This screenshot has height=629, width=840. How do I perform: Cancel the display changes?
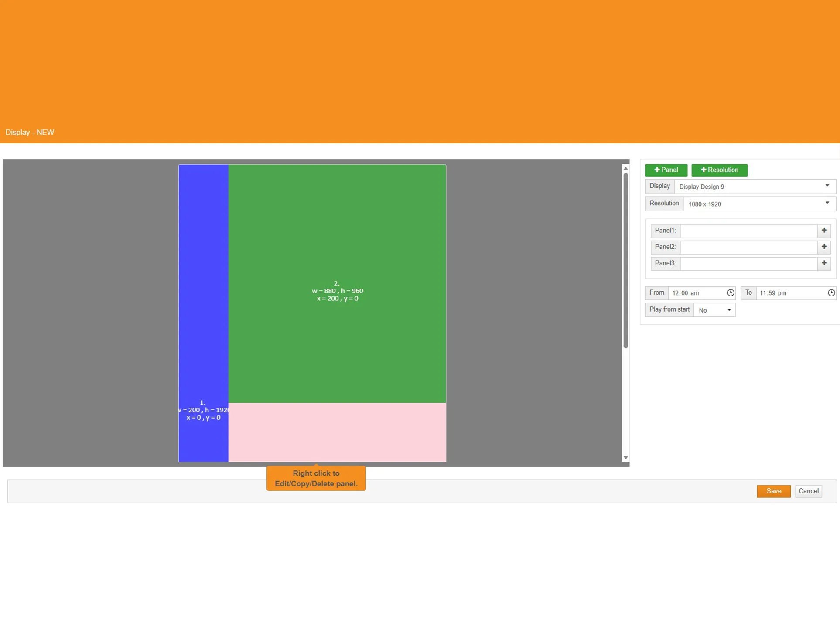tap(808, 491)
